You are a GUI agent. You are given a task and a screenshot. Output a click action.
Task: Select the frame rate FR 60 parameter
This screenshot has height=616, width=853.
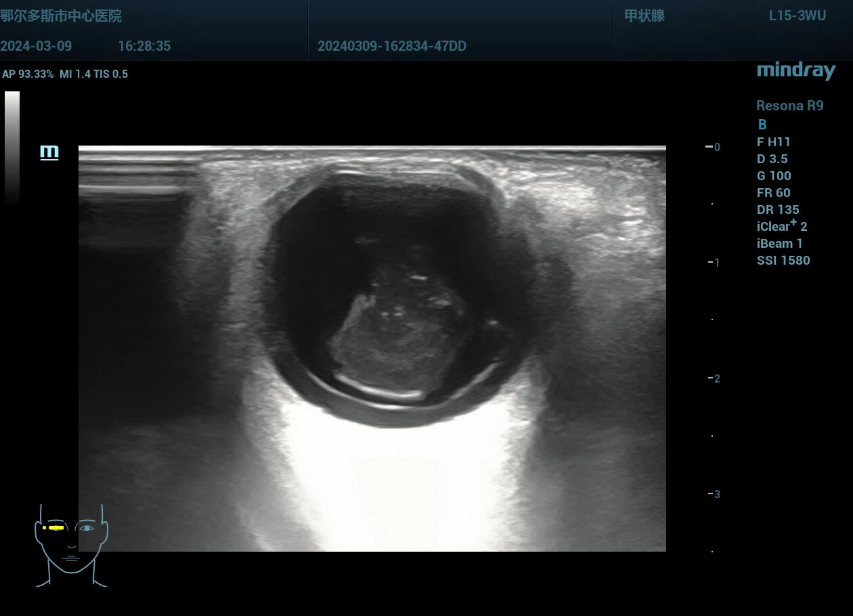(774, 193)
